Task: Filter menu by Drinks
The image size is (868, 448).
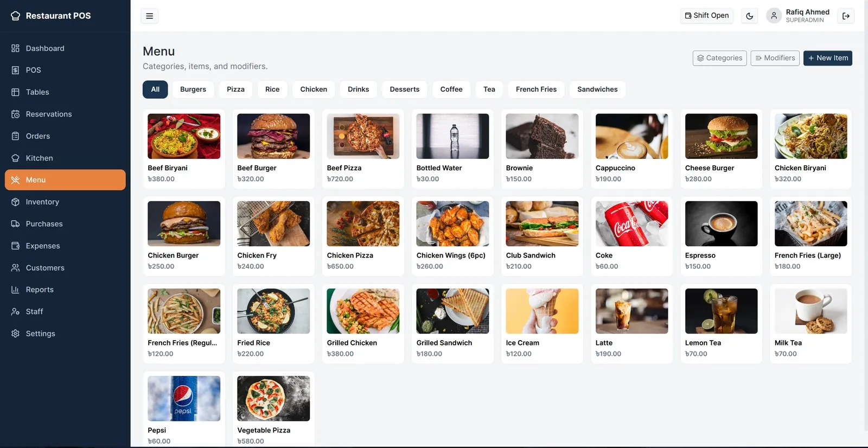Action: pyautogui.click(x=359, y=89)
